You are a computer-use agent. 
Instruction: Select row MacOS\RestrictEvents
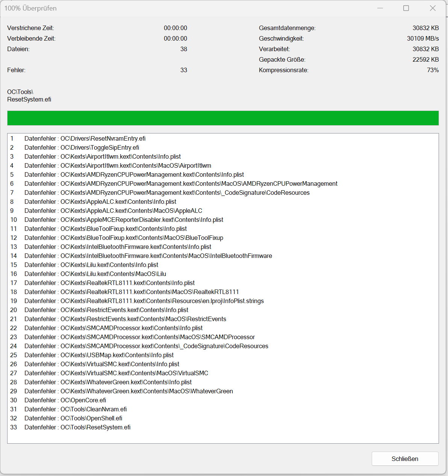tap(223, 319)
